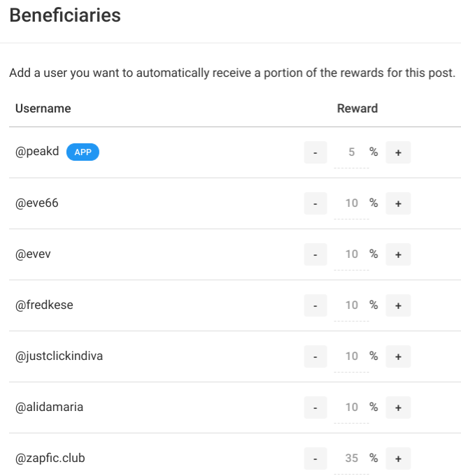Select the @zapfic.club 35 percent field
The image size is (461, 476).
351,459
